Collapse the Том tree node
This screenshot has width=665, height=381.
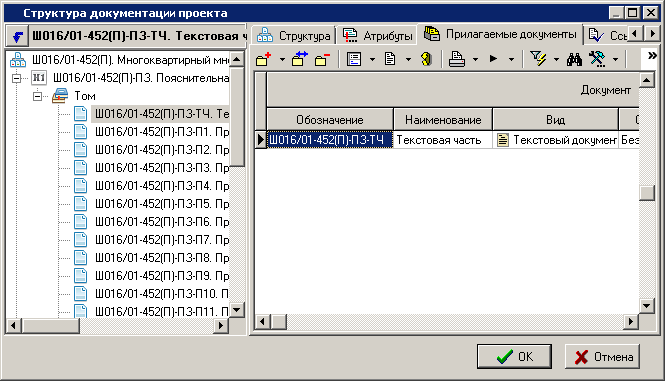(38, 96)
